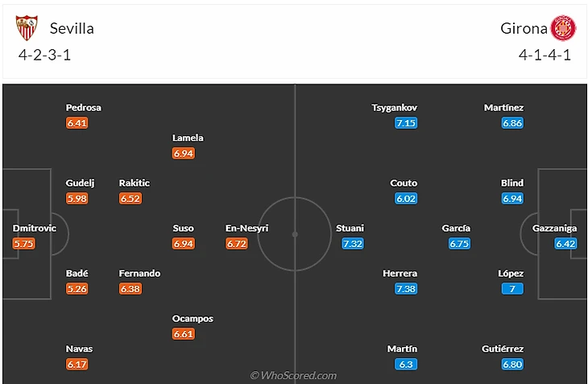
Task: Click Herrera's 7.38 rating badge
Action: coord(406,289)
